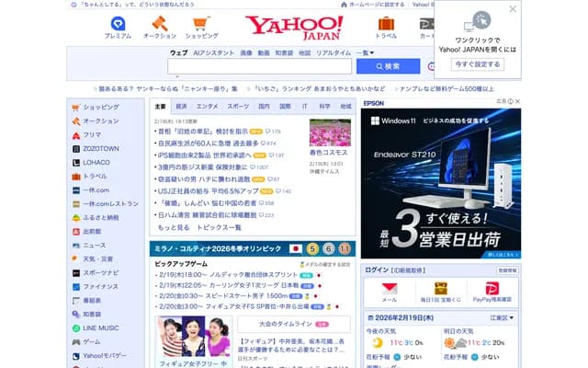Open LINE MUSIC in the left sidebar
The height and width of the screenshot is (368, 588).
[100, 328]
